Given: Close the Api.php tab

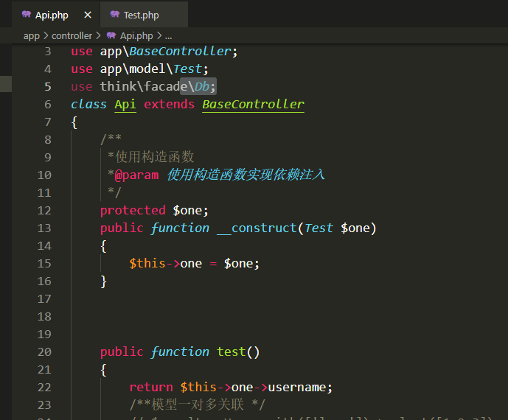Looking at the screenshot, I should click(x=88, y=15).
